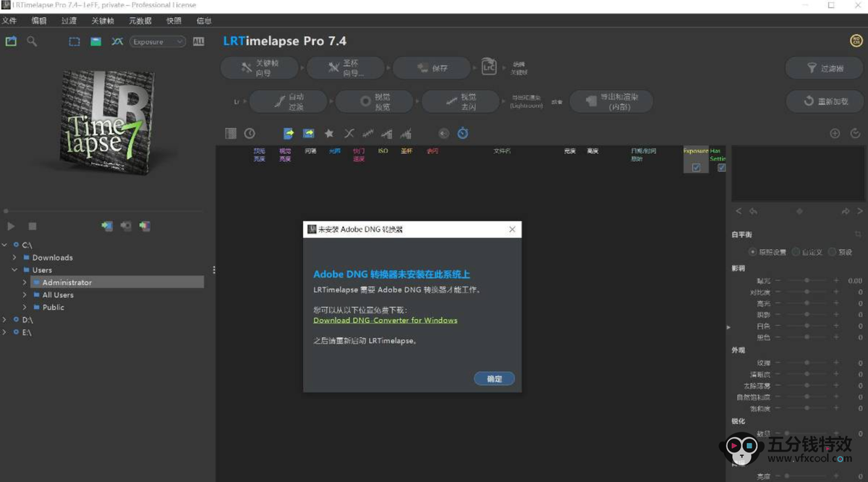The height and width of the screenshot is (482, 868).
Task: Click the first blue page icon with yellow arrow
Action: coord(289,133)
